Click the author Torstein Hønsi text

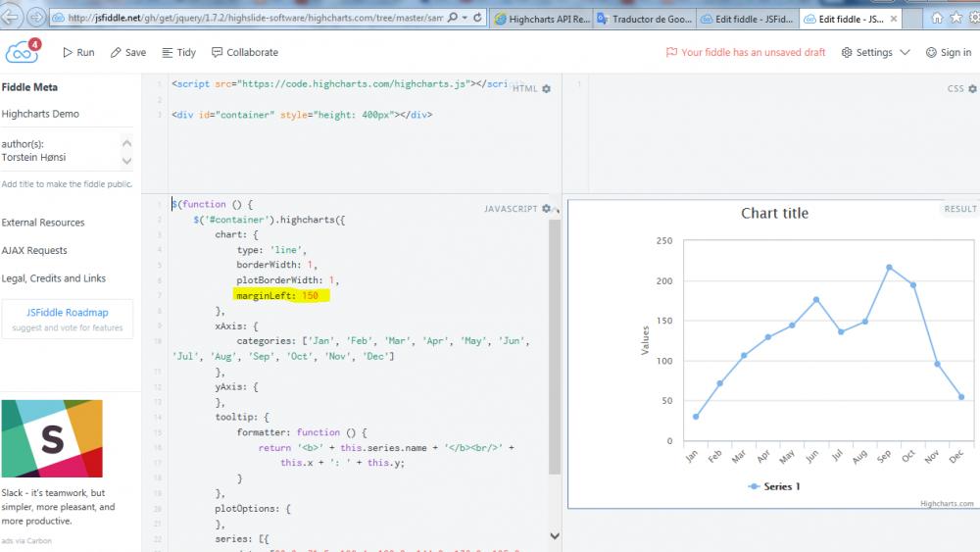tap(33, 158)
